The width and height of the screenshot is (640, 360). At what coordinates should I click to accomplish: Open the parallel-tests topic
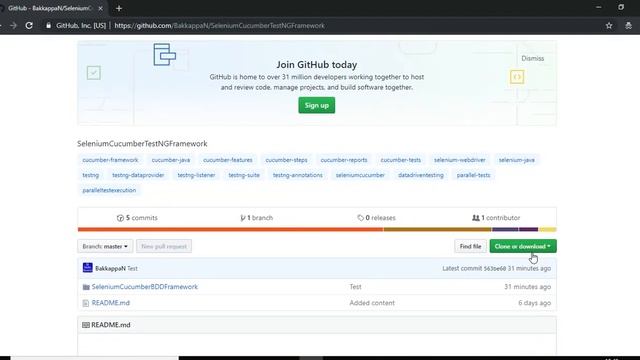[473, 175]
